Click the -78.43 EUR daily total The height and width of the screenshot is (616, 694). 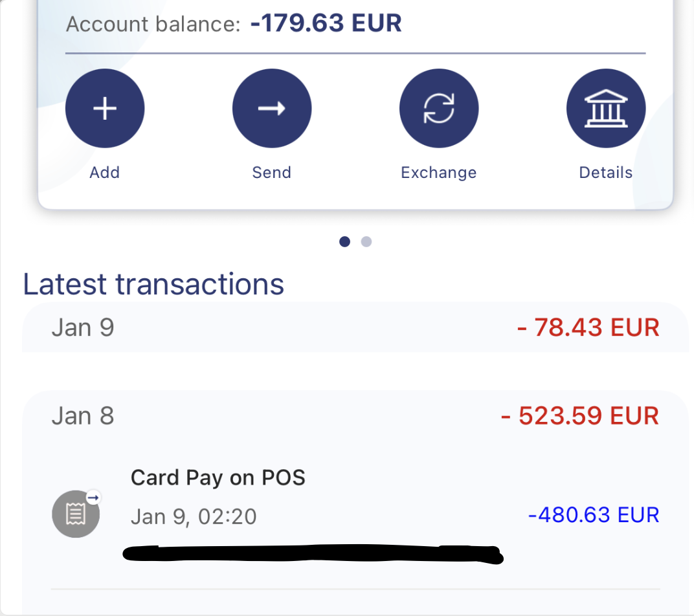coord(588,328)
